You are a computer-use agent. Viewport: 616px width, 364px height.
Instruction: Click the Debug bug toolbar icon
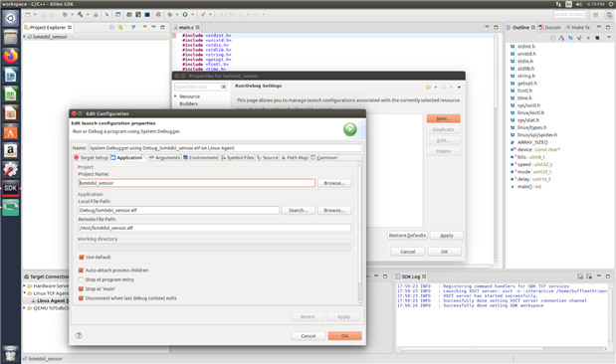pyautogui.click(x=170, y=15)
